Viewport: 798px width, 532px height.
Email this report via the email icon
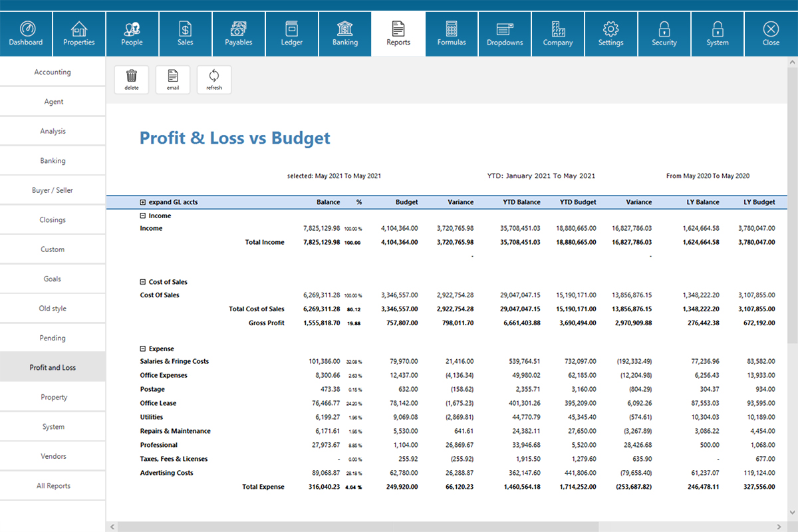172,79
